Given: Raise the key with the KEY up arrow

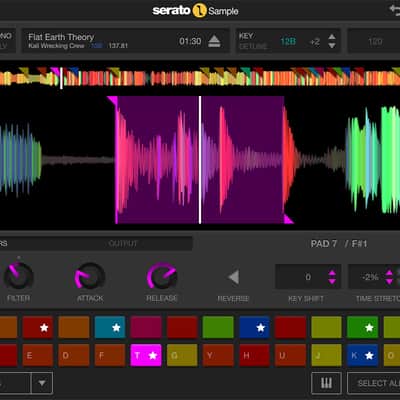Looking at the screenshot, I should point(332,37).
